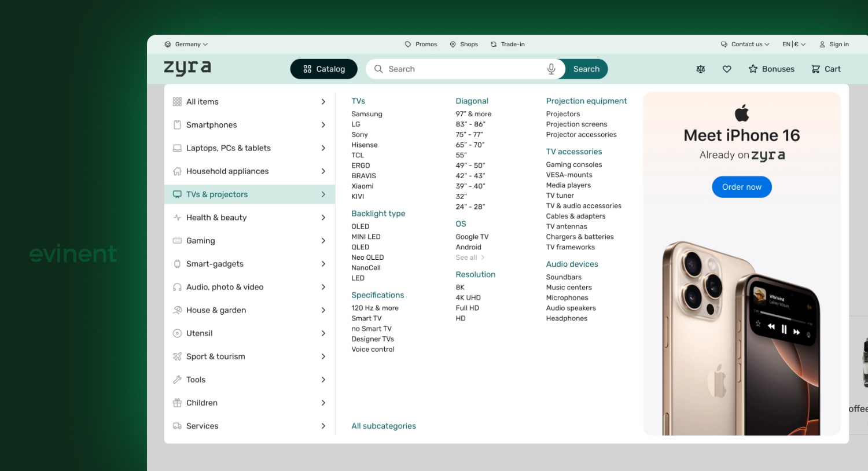Image resolution: width=868 pixels, height=471 pixels.
Task: Select House & garden menu item
Action: (250, 310)
